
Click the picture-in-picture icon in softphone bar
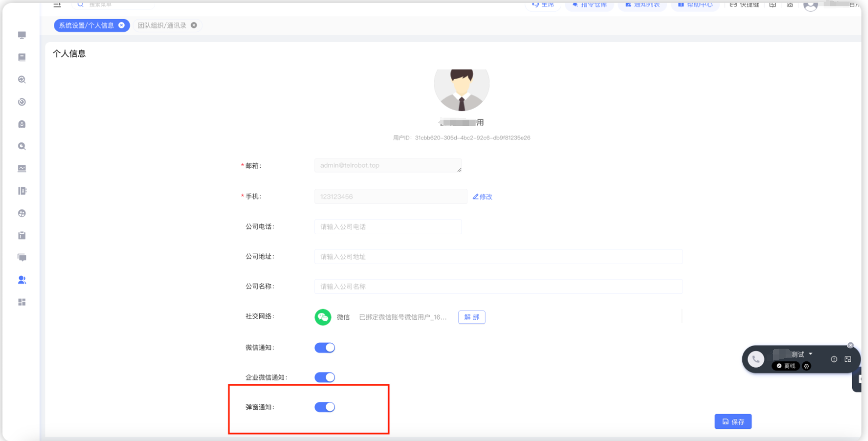[848, 359]
